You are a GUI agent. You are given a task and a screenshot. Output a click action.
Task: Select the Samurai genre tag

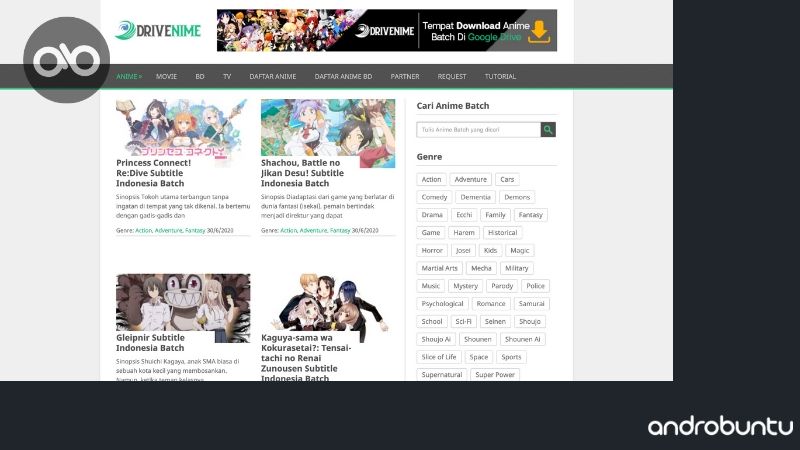point(532,304)
